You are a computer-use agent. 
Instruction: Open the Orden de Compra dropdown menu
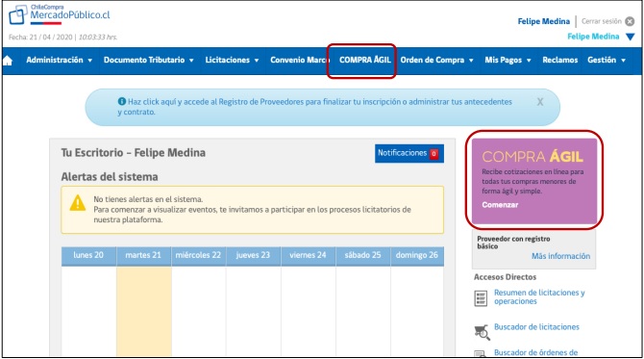tap(436, 60)
